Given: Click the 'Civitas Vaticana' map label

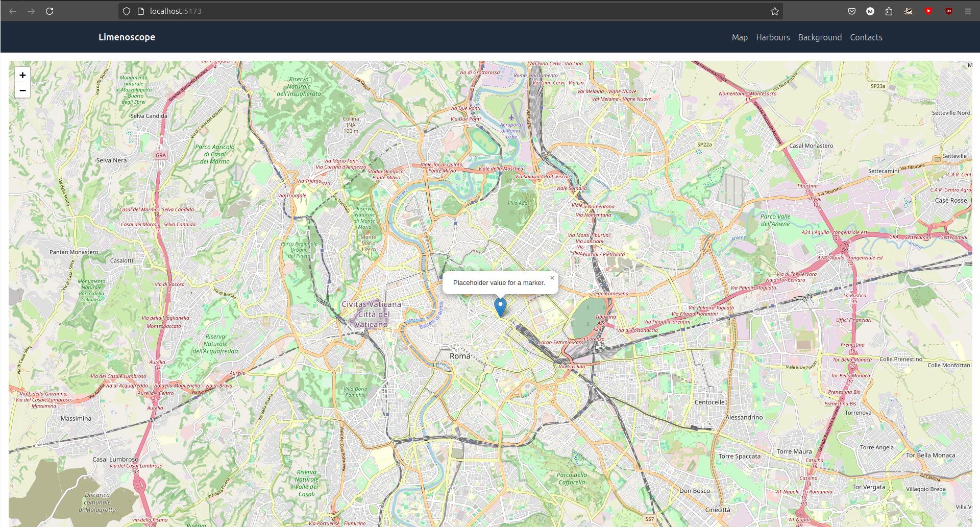Looking at the screenshot, I should (x=371, y=304).
